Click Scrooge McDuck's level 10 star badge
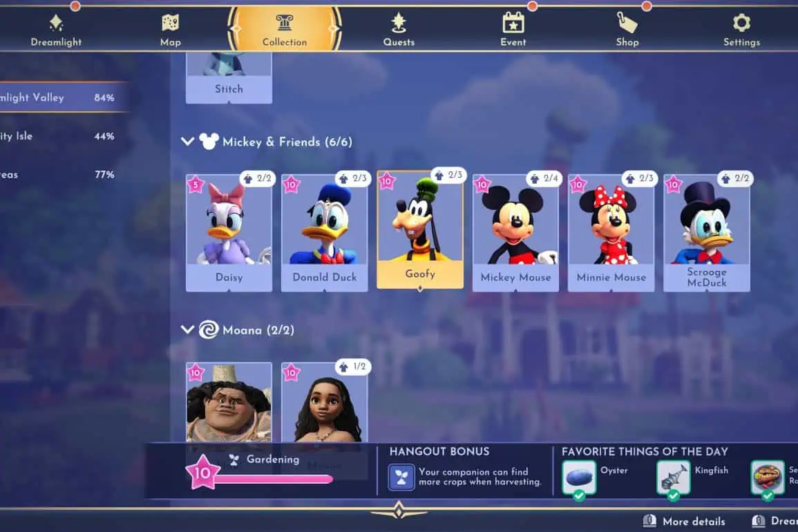The image size is (798, 532). point(674,184)
